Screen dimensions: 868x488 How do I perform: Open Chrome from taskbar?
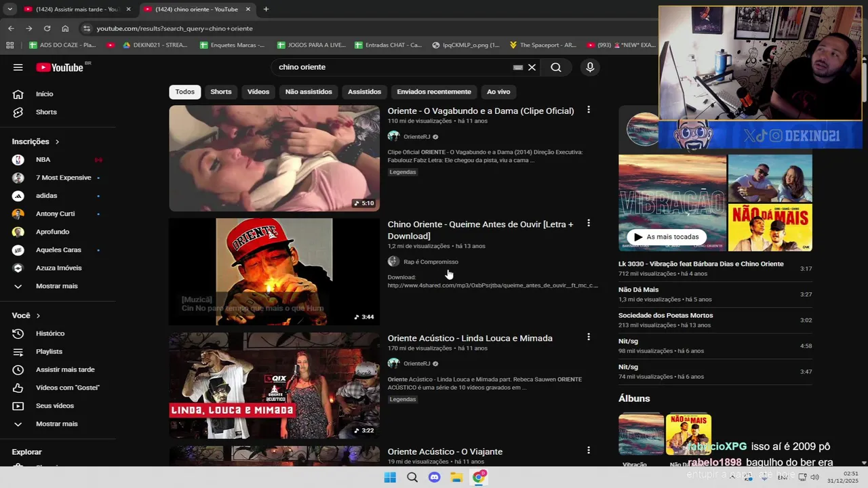tap(479, 477)
